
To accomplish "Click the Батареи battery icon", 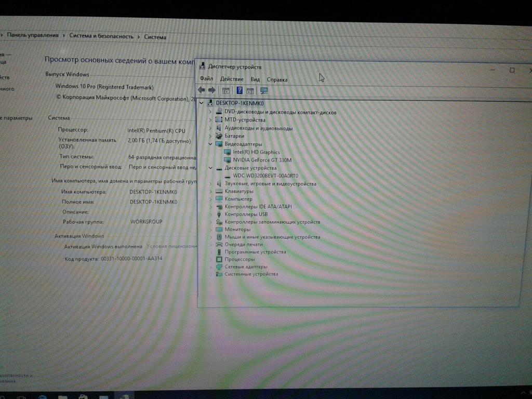I will coord(219,136).
